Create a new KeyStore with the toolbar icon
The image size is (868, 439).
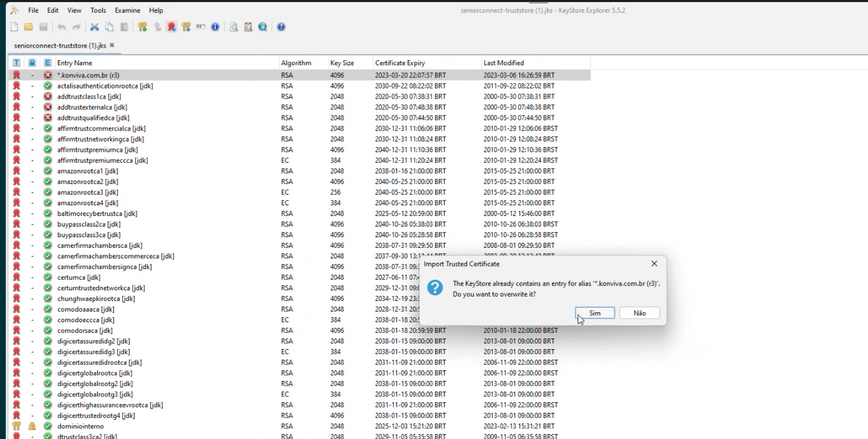pos(14,27)
